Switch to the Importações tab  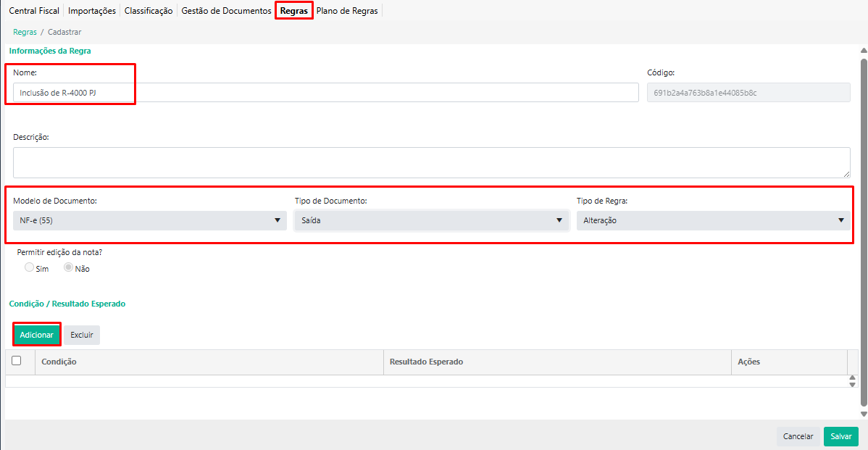point(92,11)
